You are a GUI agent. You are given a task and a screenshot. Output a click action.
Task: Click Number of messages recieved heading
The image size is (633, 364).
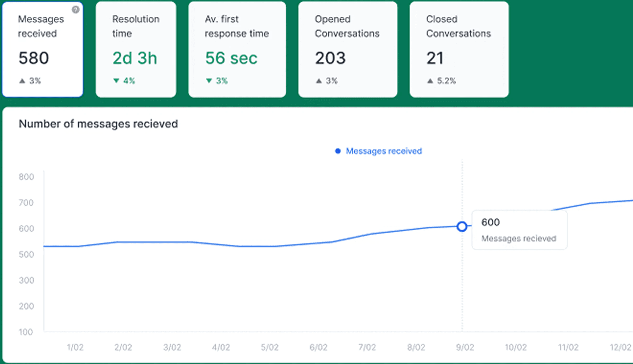[x=98, y=124]
